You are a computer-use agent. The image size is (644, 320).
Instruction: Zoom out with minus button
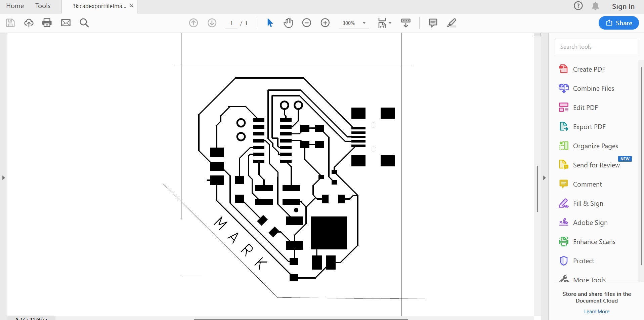307,23
